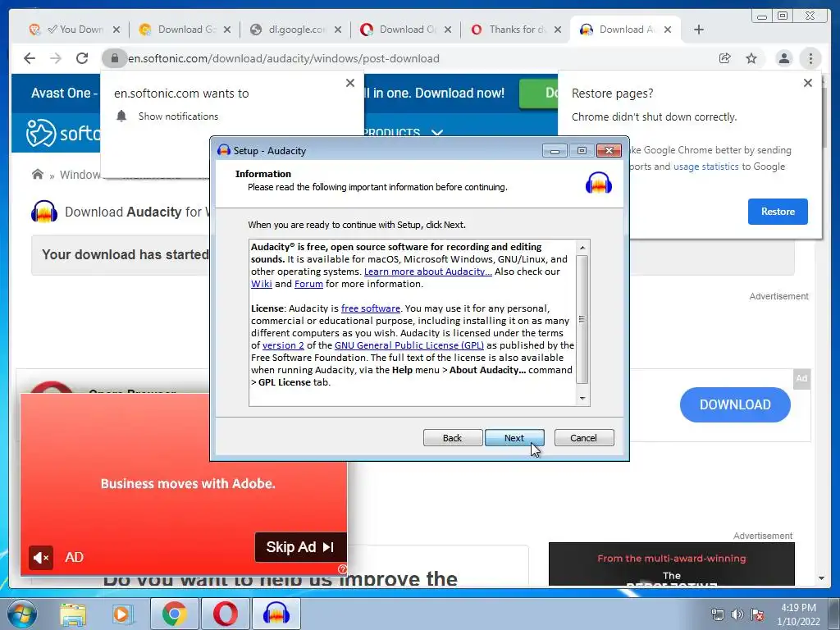Open Windows Explorer from the taskbar

(73, 614)
